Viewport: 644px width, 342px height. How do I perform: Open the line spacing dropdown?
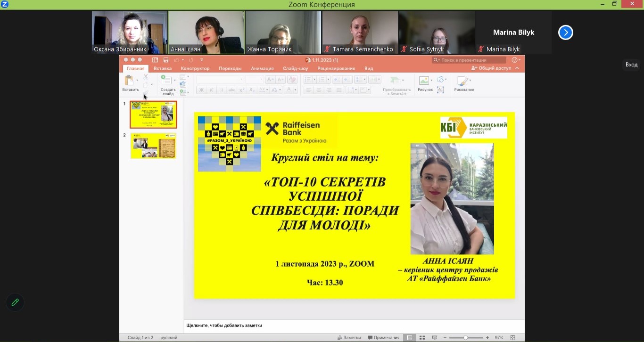pyautogui.click(x=365, y=80)
